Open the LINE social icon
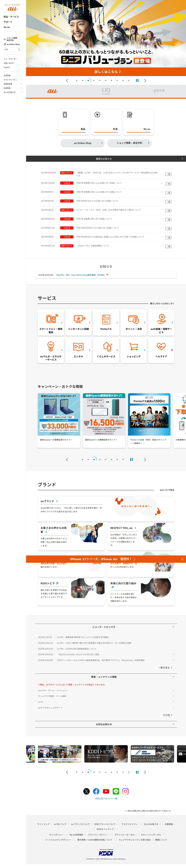This screenshot has height=868, width=186. point(116,791)
